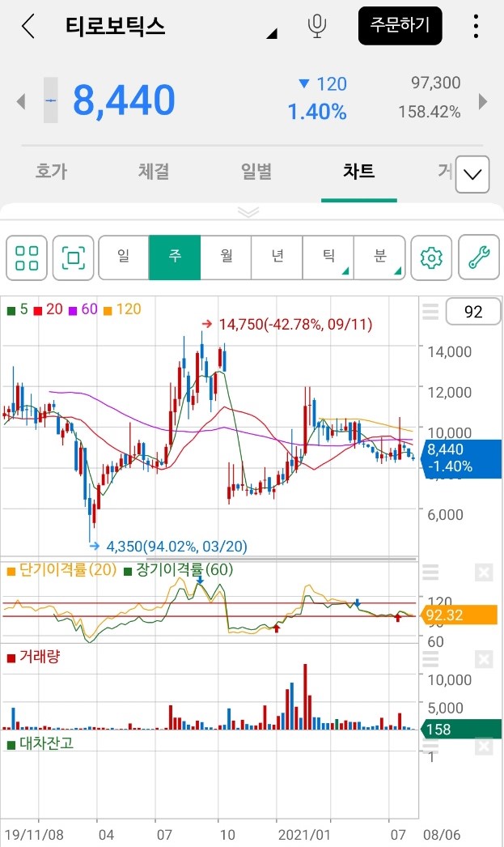Screen dimensions: 504x847
Task: Tap the low price label 4,350(94.02%, 03/20)
Action: pyautogui.click(x=176, y=546)
